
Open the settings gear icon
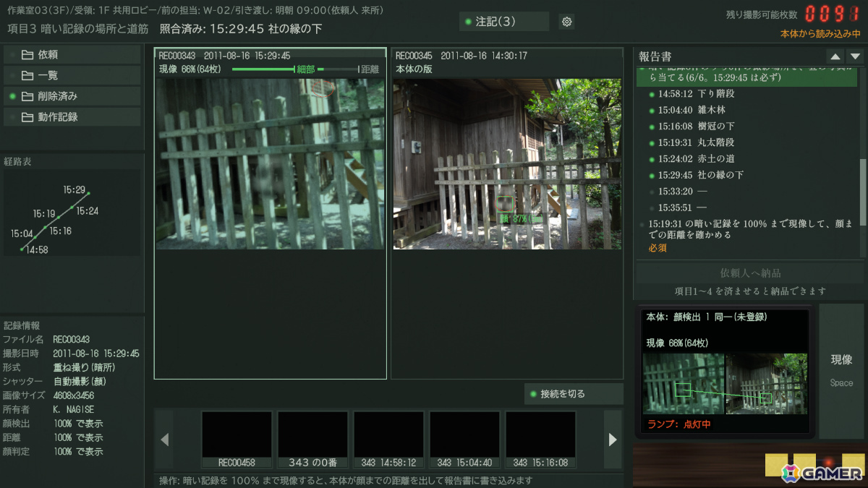coord(566,22)
